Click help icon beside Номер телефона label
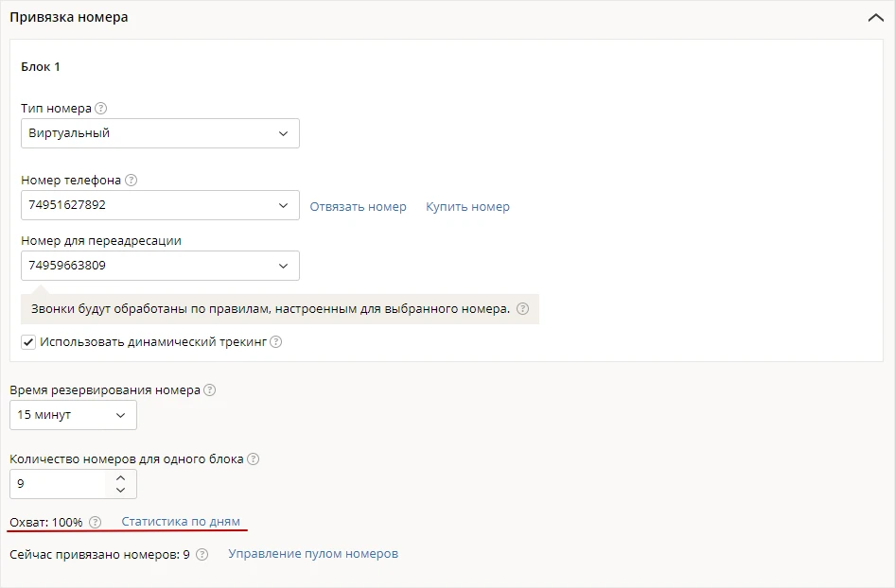This screenshot has height=588, width=895. tap(131, 181)
